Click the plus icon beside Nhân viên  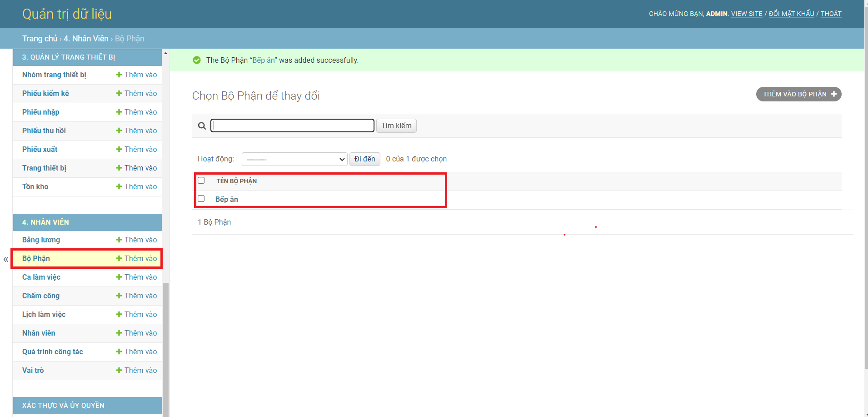[x=119, y=333]
